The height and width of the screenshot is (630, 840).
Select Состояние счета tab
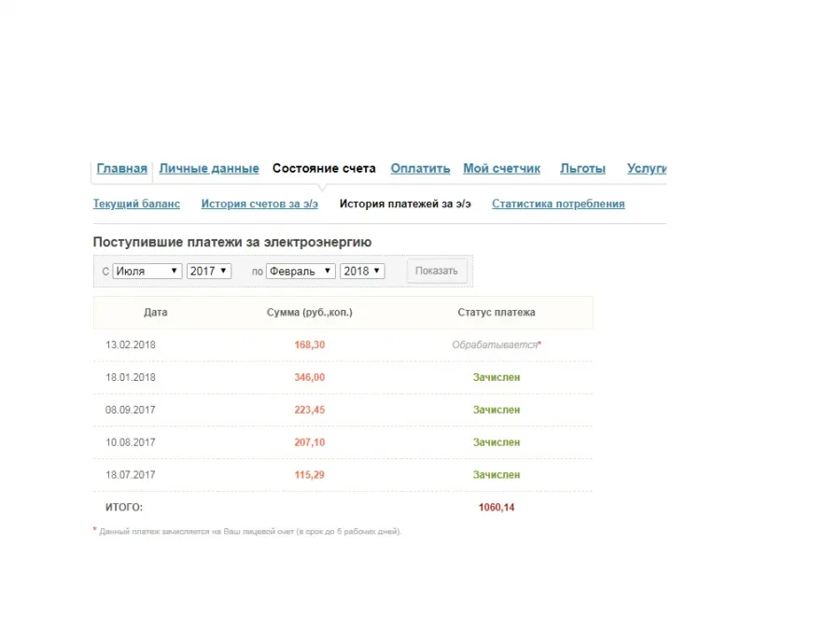pyautogui.click(x=324, y=168)
